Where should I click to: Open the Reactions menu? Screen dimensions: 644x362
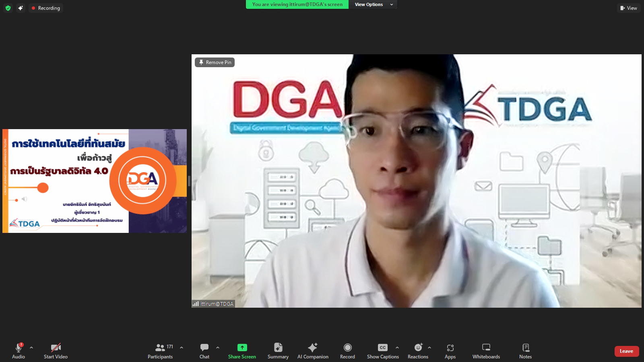pos(418,351)
